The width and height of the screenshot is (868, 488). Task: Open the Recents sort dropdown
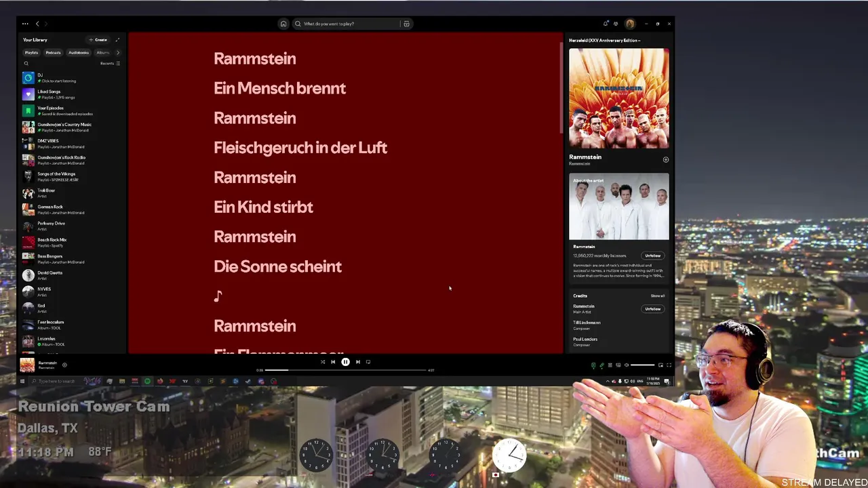click(110, 64)
